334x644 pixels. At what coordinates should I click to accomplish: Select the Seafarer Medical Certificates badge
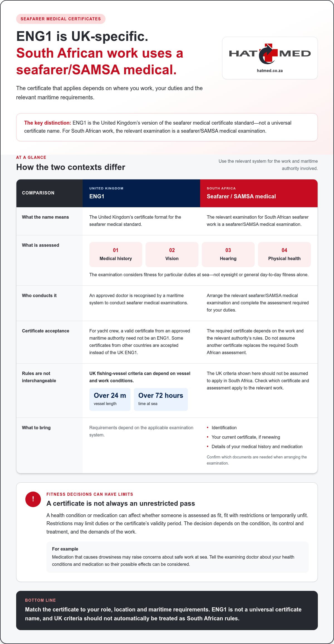(61, 19)
